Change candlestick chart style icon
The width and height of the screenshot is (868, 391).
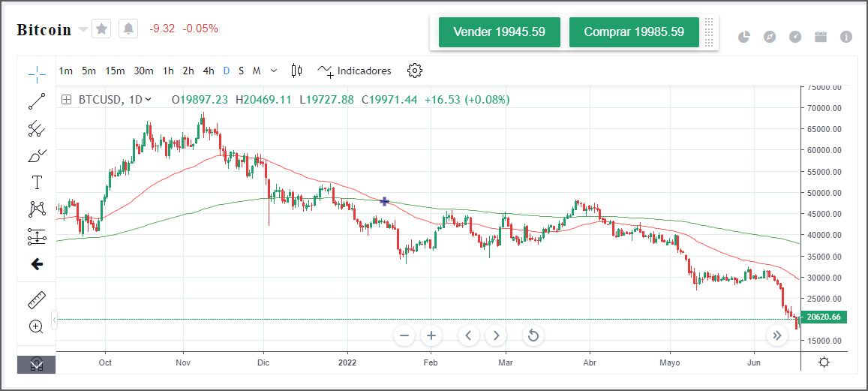tap(297, 71)
